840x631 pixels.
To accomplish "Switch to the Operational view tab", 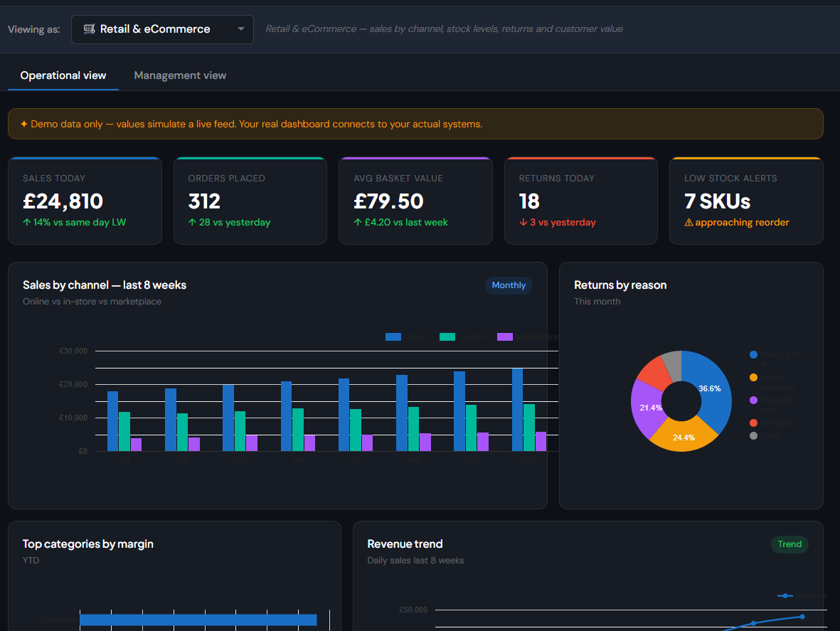I will point(63,75).
